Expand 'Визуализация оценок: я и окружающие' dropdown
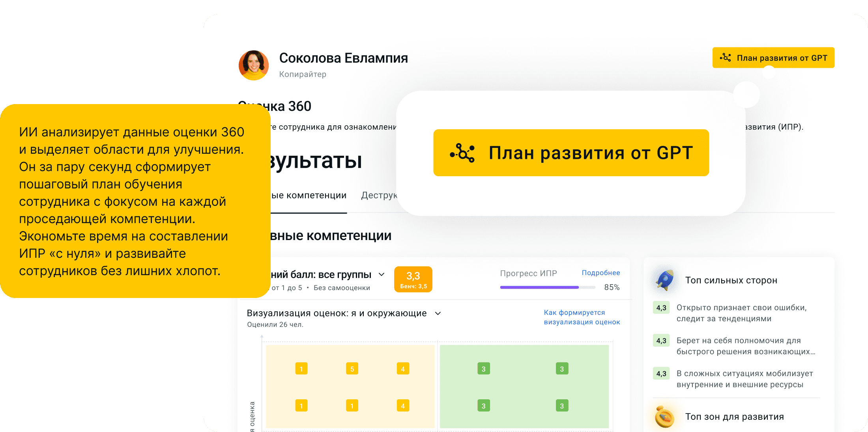The image size is (868, 432). click(438, 313)
